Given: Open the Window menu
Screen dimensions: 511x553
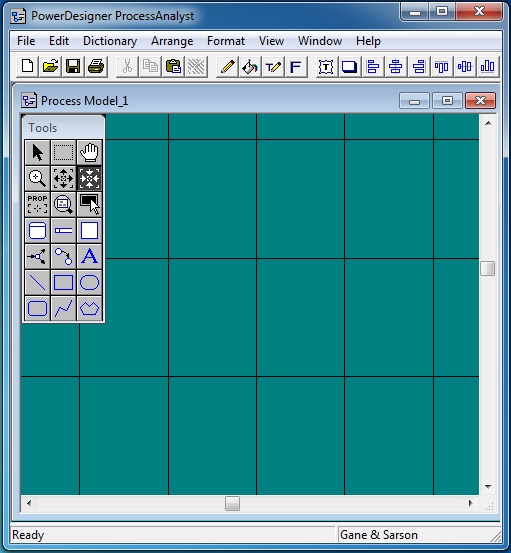Looking at the screenshot, I should 320,41.
